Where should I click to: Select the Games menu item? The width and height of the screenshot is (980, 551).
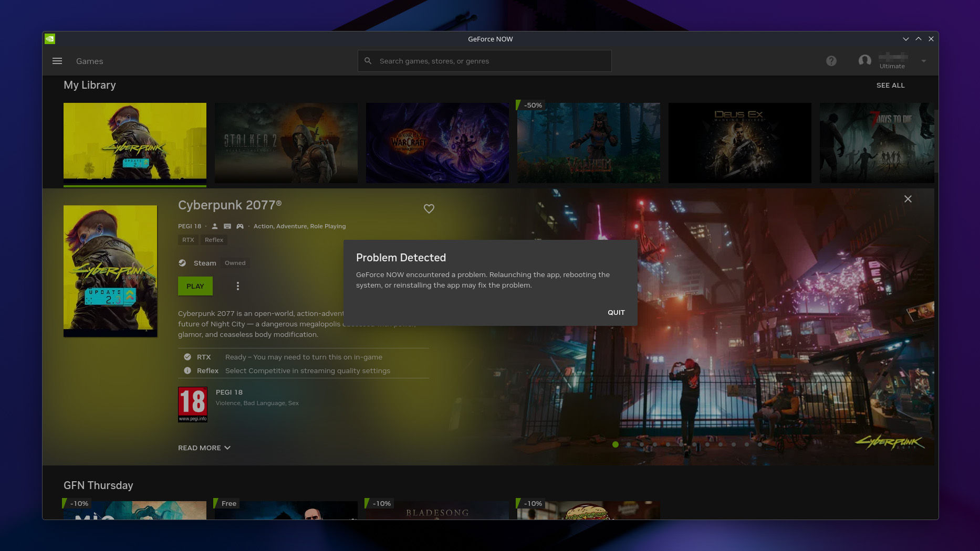pos(89,61)
